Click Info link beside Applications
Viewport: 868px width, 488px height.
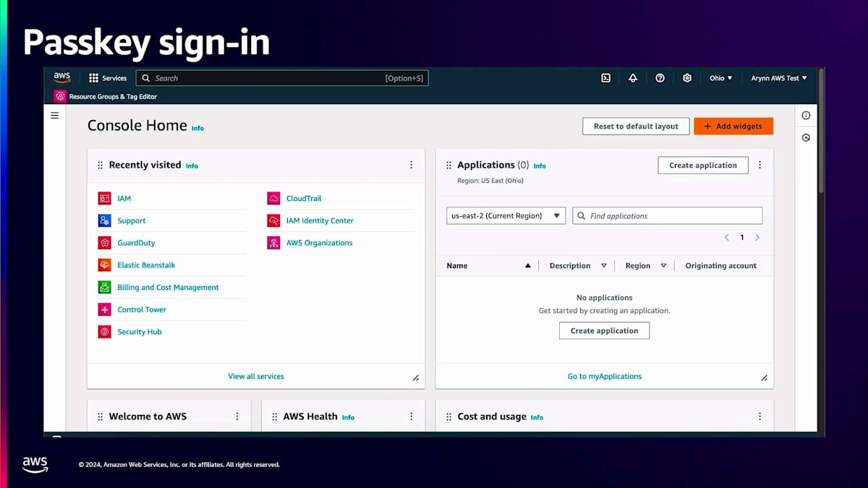[540, 166]
